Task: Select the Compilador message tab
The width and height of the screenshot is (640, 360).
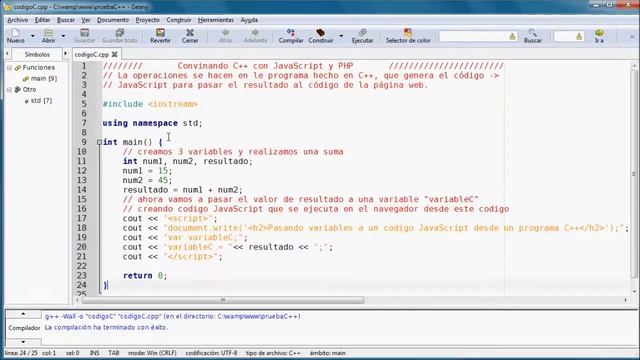Action: (x=24, y=328)
